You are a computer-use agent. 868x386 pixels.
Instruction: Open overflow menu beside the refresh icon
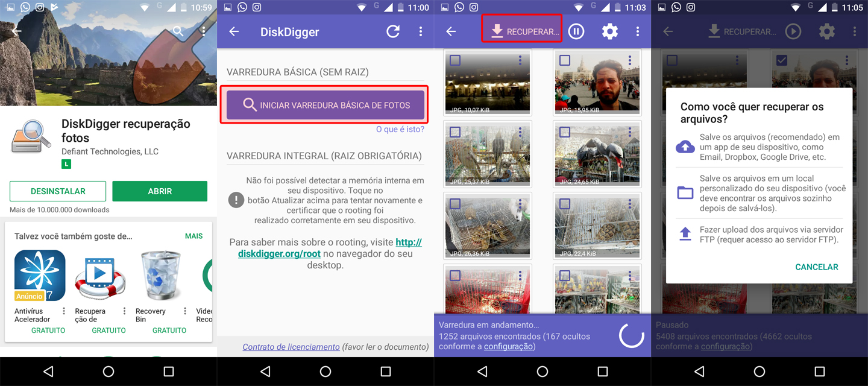click(421, 31)
